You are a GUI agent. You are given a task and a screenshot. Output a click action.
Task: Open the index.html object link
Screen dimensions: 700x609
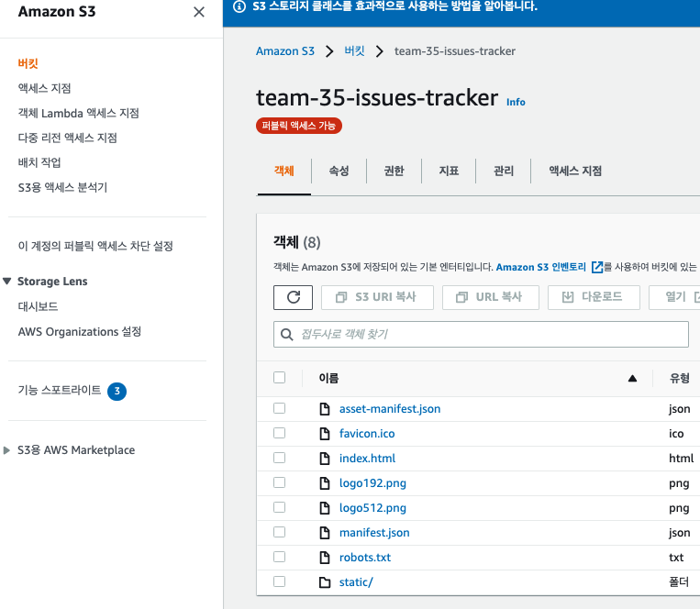(367, 459)
